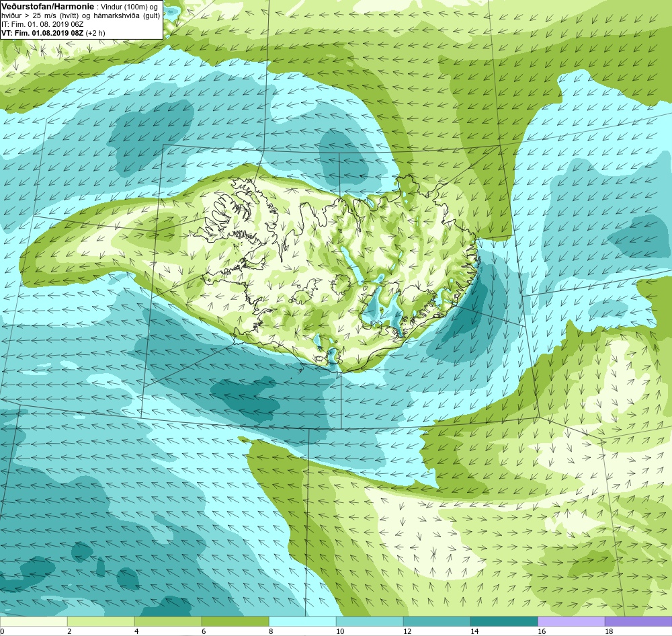This screenshot has height=636, width=672.
Task: Click the teal 12–14 m/s legend swatch
Action: (437, 621)
